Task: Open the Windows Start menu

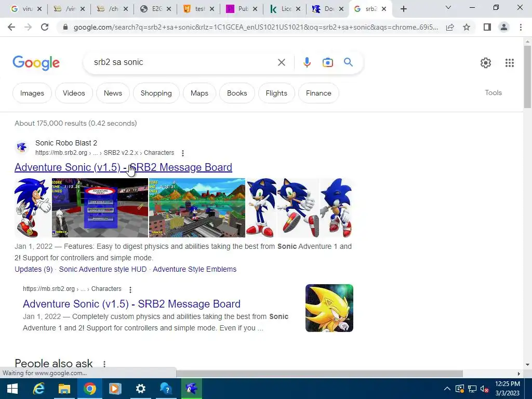Action: (12, 389)
